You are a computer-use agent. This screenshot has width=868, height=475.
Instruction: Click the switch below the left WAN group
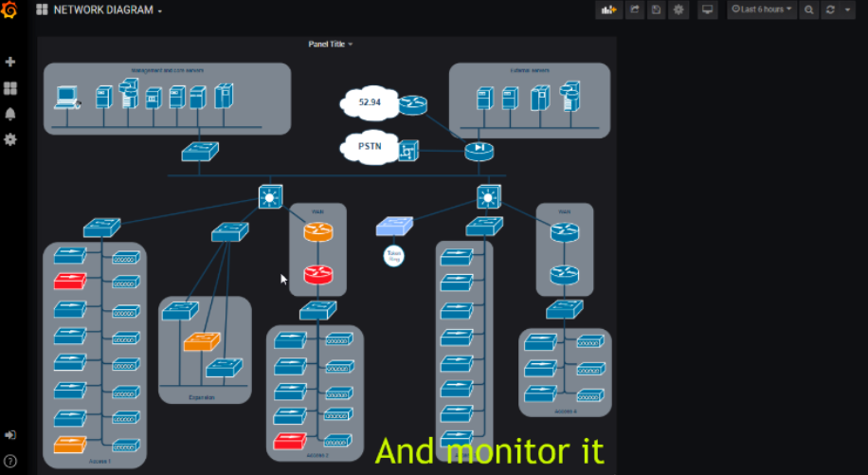pyautogui.click(x=317, y=311)
